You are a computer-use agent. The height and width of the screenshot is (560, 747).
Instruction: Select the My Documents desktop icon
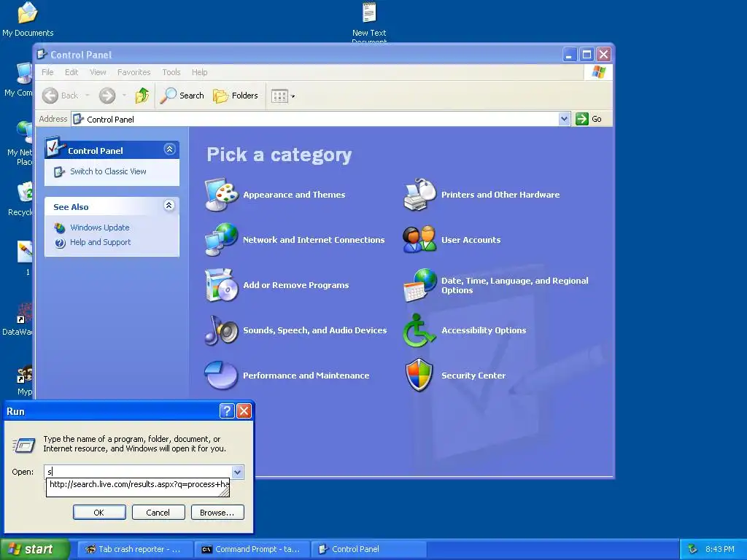pos(28,20)
